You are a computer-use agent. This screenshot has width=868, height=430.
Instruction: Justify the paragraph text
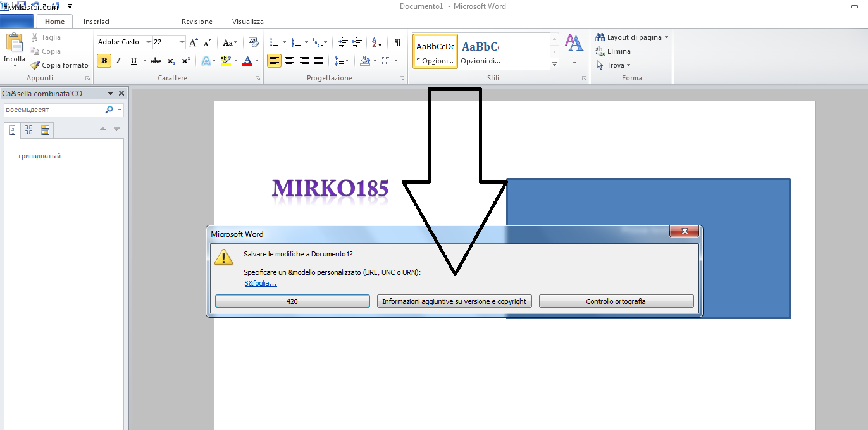click(x=319, y=61)
